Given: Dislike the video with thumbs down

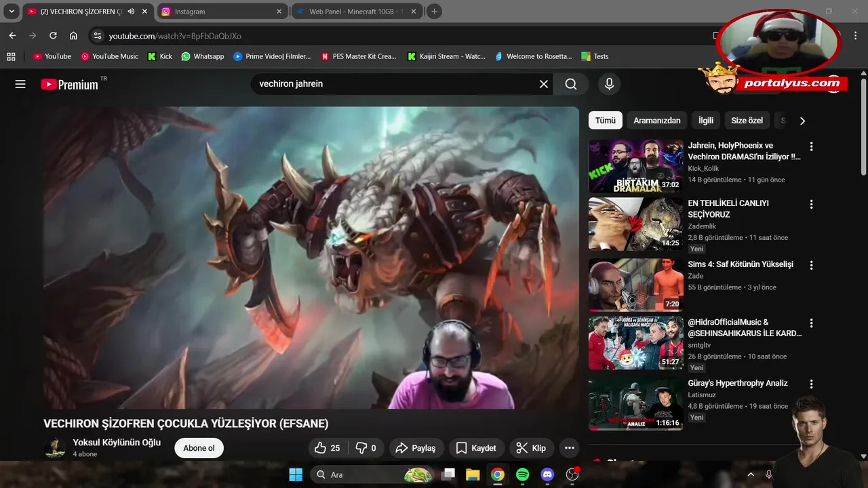Looking at the screenshot, I should (x=366, y=448).
